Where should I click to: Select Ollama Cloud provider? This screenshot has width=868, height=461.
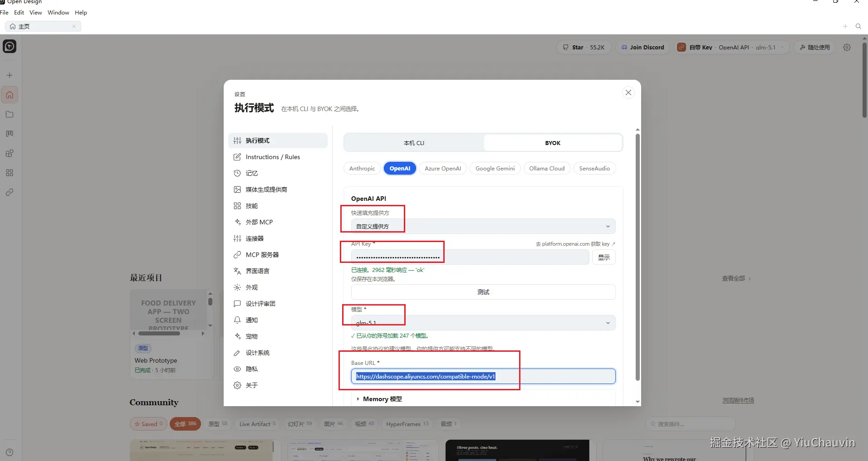pyautogui.click(x=547, y=168)
